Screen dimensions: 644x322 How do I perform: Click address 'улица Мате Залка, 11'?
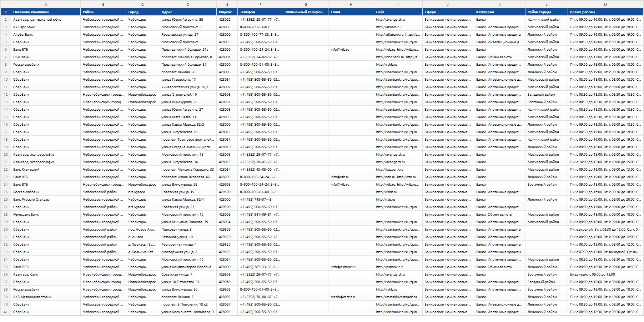pyautogui.click(x=188, y=117)
